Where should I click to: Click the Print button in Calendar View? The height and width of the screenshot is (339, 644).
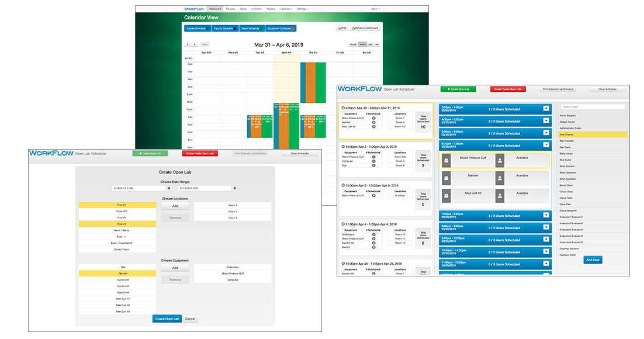coord(342,28)
